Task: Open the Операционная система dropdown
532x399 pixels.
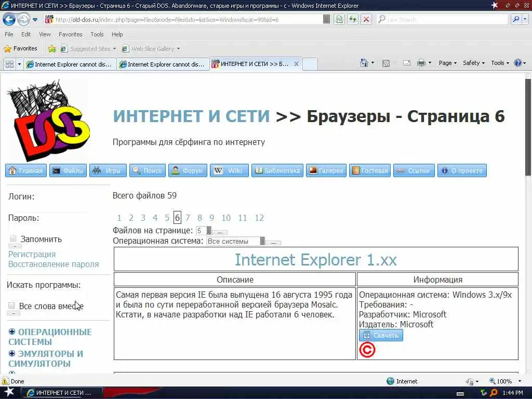Action: coord(236,241)
